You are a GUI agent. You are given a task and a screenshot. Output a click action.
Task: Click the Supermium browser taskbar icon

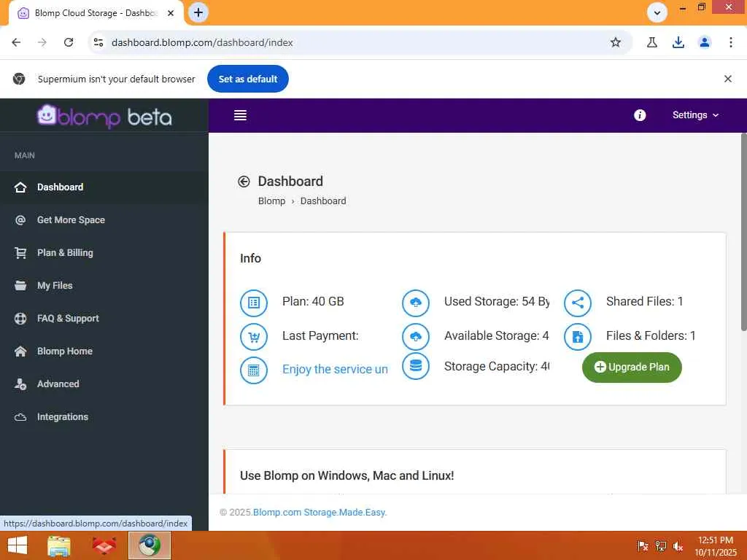150,545
